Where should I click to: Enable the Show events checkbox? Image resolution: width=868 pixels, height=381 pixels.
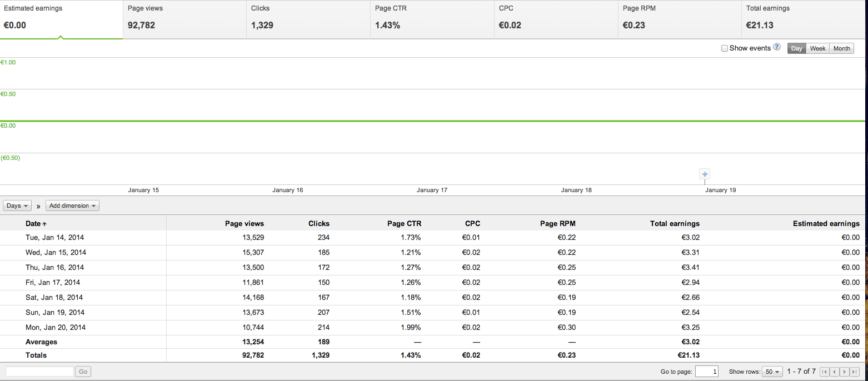pyautogui.click(x=725, y=48)
